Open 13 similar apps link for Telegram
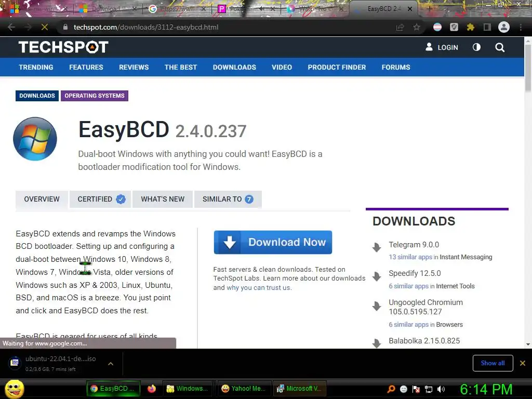The image size is (532, 399). coord(410,257)
